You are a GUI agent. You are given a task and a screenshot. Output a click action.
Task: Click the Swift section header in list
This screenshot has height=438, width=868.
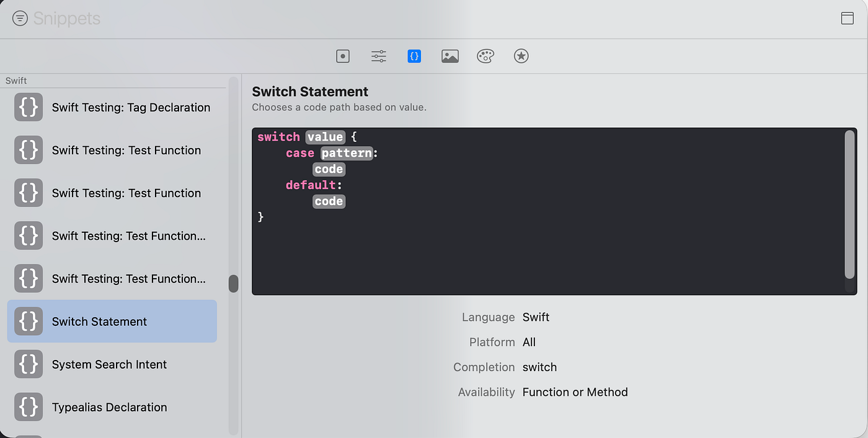(x=16, y=81)
